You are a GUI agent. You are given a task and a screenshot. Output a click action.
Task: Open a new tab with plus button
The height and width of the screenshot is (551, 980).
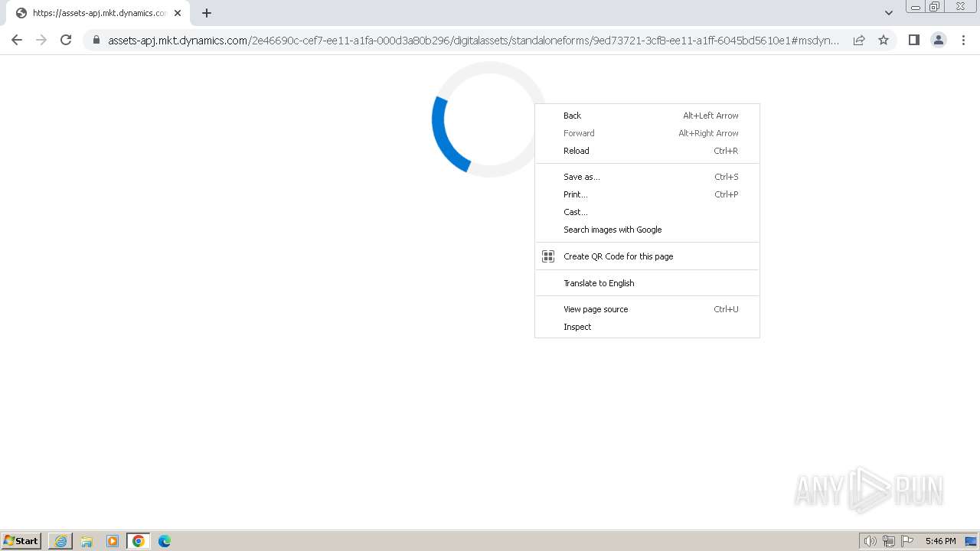[207, 13]
